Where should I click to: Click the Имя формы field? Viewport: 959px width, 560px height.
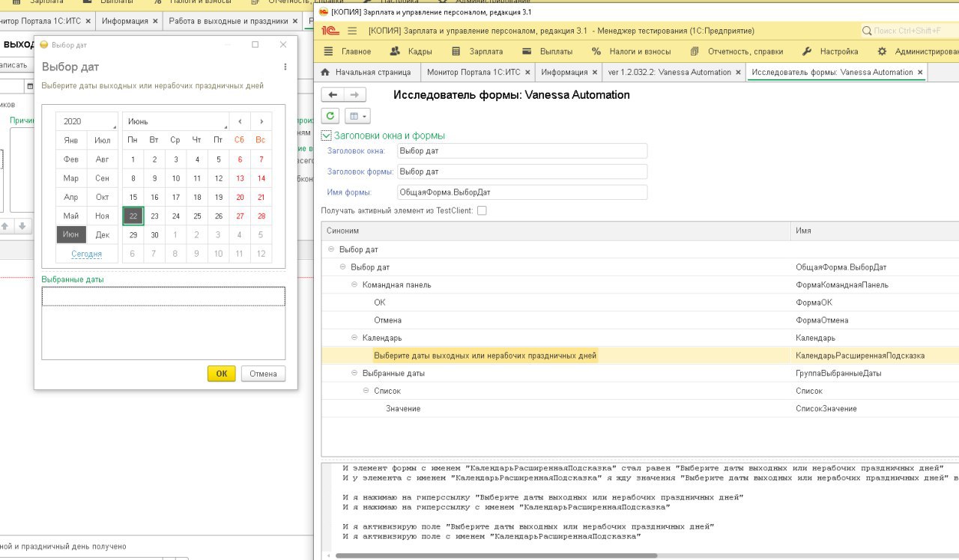[522, 192]
